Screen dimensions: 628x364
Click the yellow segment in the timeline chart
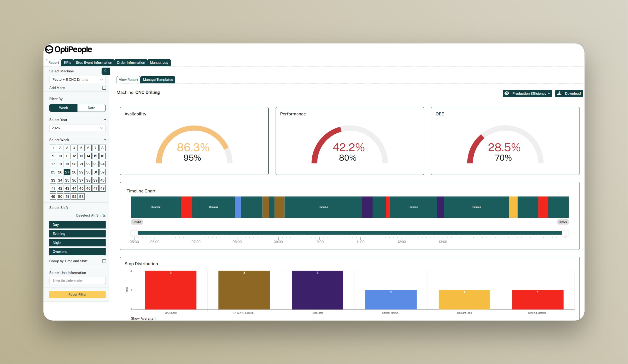(513, 207)
